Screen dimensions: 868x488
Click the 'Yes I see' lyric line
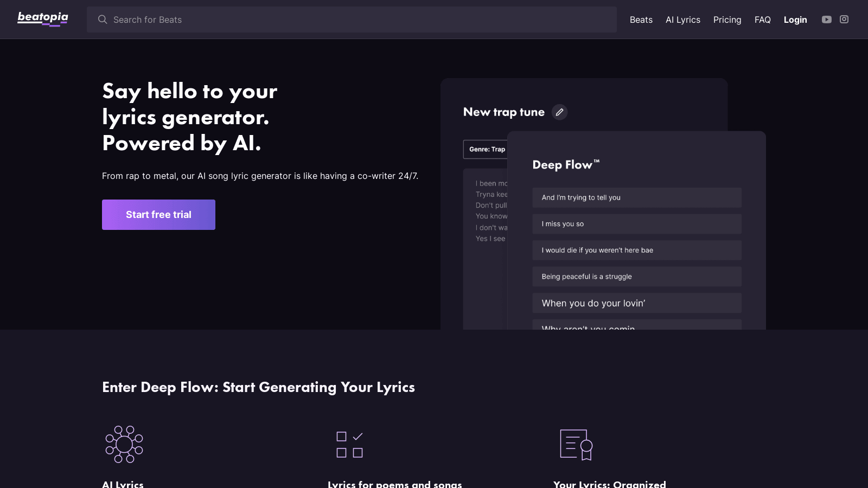[490, 239]
